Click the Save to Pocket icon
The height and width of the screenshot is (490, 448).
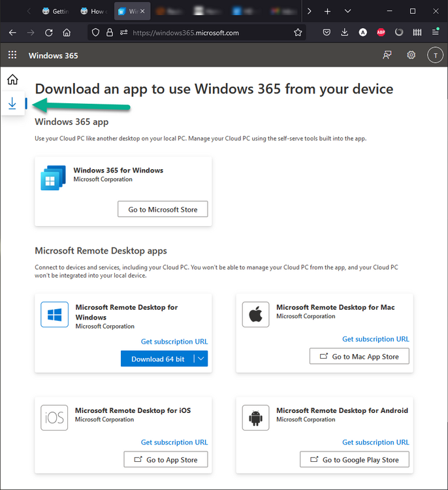327,32
